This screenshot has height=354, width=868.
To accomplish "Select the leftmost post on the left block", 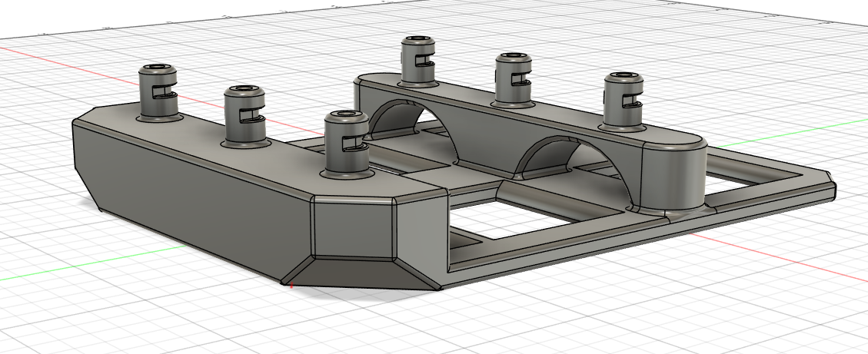I will (x=158, y=92).
